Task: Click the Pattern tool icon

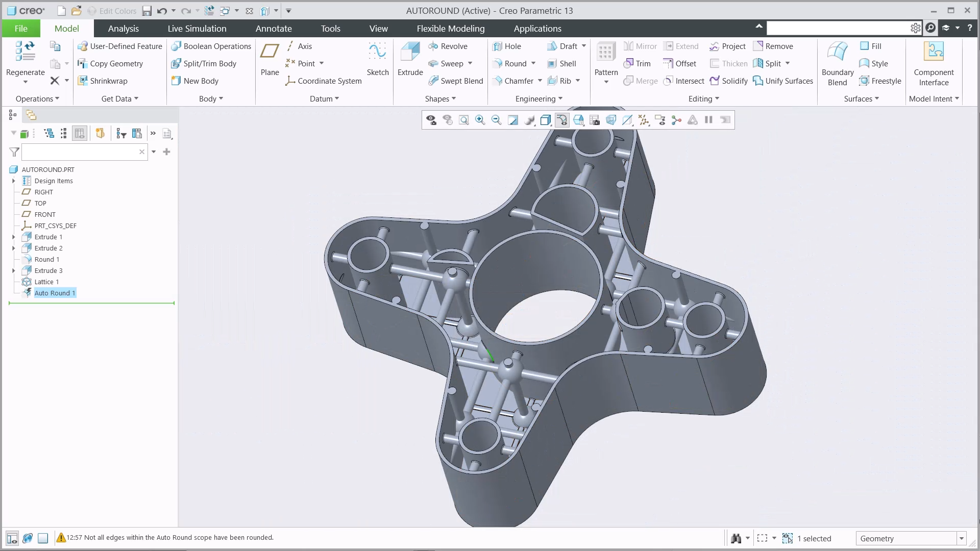Action: tap(606, 52)
